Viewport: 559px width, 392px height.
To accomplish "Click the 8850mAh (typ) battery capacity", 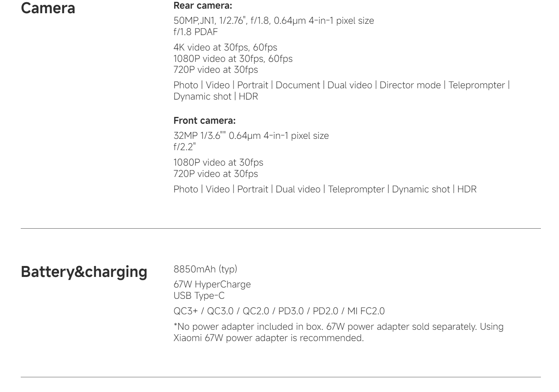I will [205, 269].
